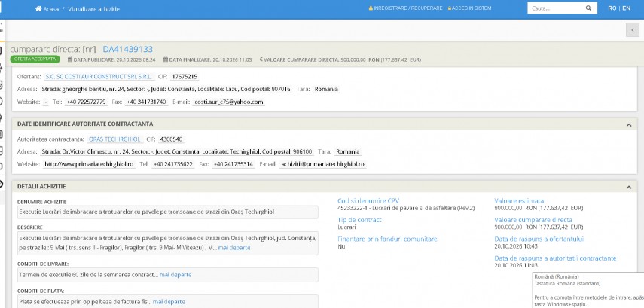Click the left-chevron collapse button under the header
644x308 pixels.
pos(632,30)
